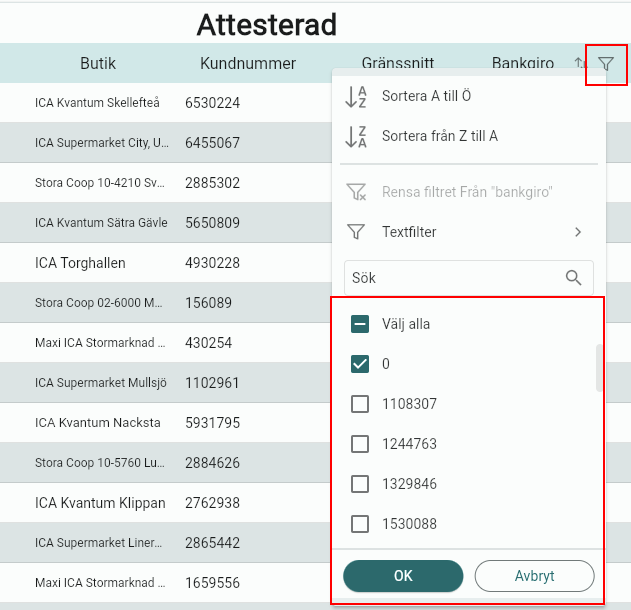Toggle the Välj alla checkbox
The image size is (631, 610).
(x=360, y=324)
